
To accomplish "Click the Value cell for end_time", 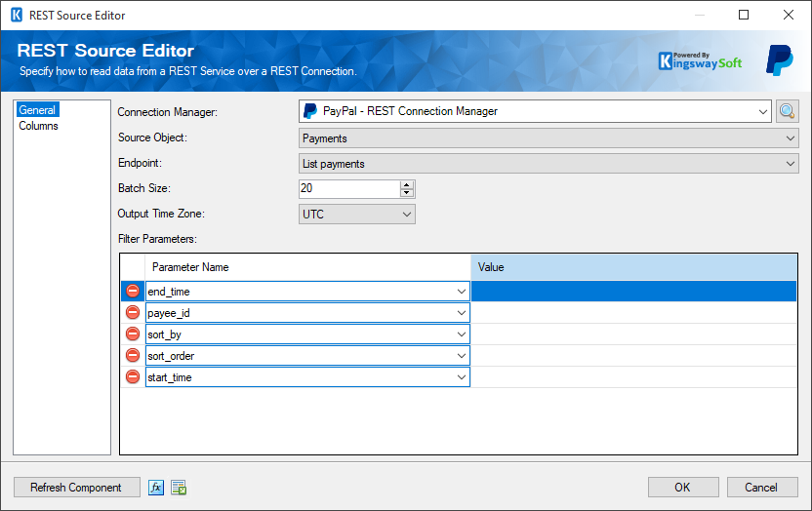I will point(633,292).
